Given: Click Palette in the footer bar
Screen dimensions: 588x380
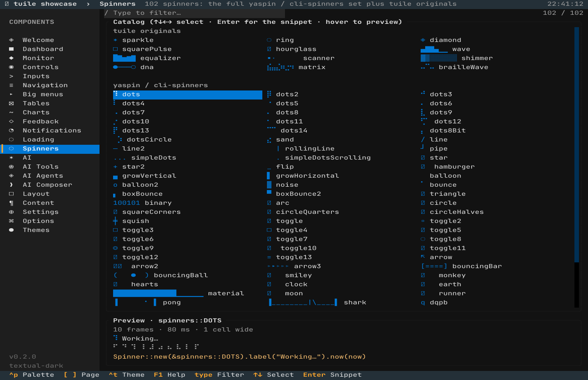Looking at the screenshot, I should [32, 375].
